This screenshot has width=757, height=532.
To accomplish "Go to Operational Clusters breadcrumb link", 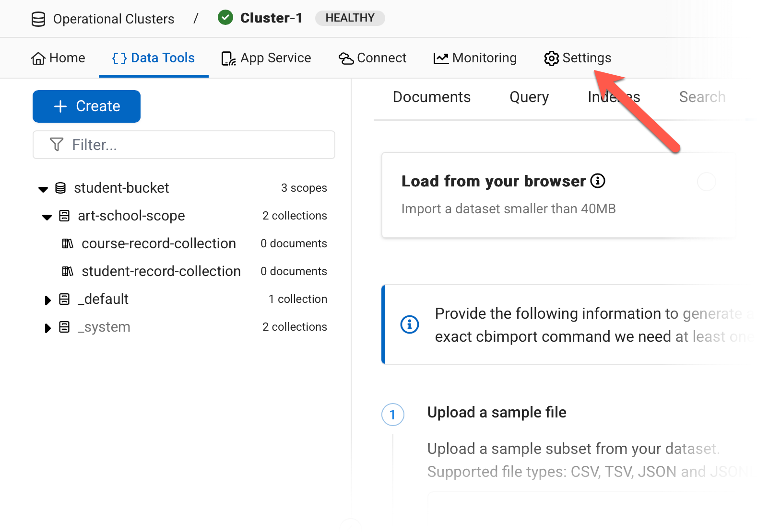I will tap(113, 19).
